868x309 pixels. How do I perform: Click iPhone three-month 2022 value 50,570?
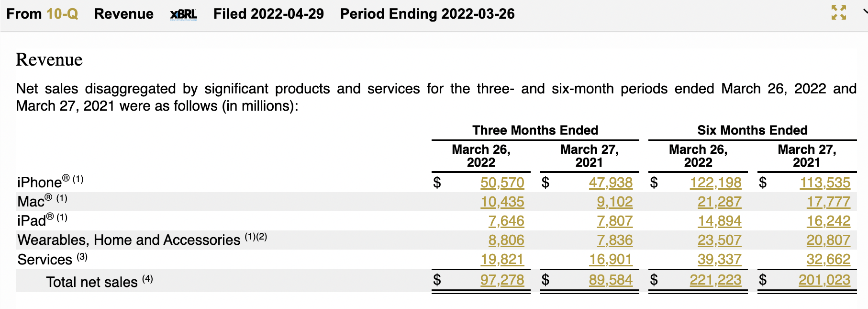(x=502, y=183)
